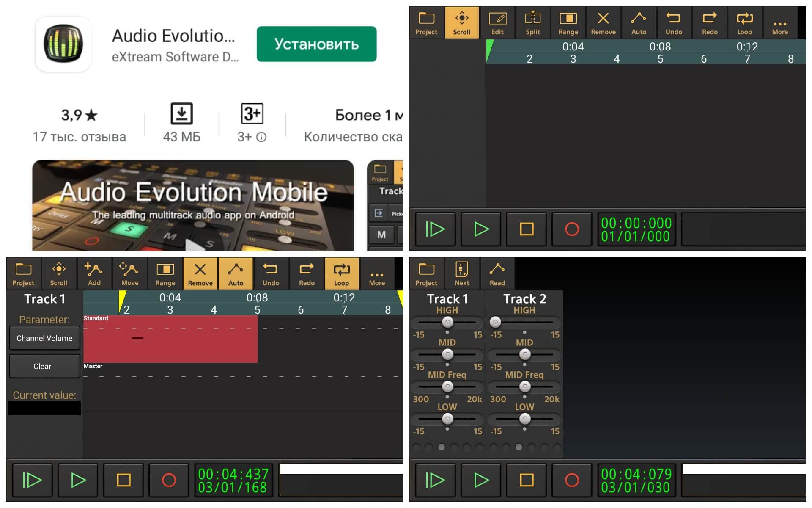Choose the Edit tool in top-right toolbar
Viewport: 812px width, 508px height.
tap(497, 23)
